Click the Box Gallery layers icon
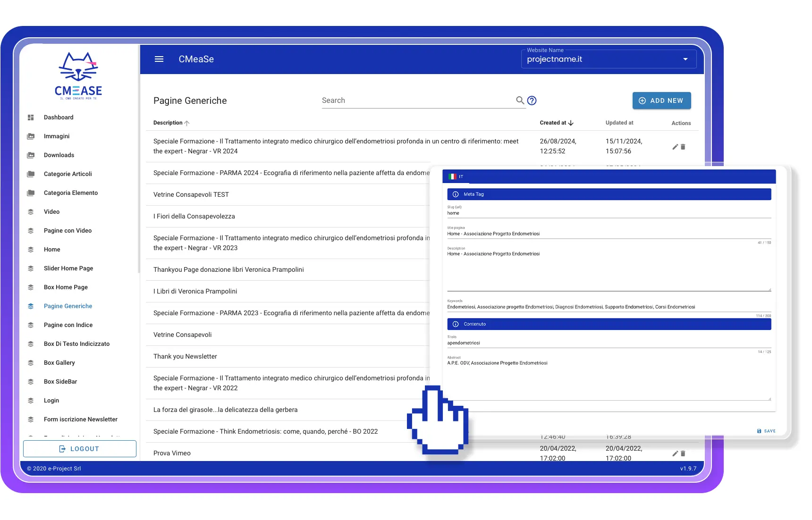The height and width of the screenshot is (520, 812). pyautogui.click(x=31, y=363)
